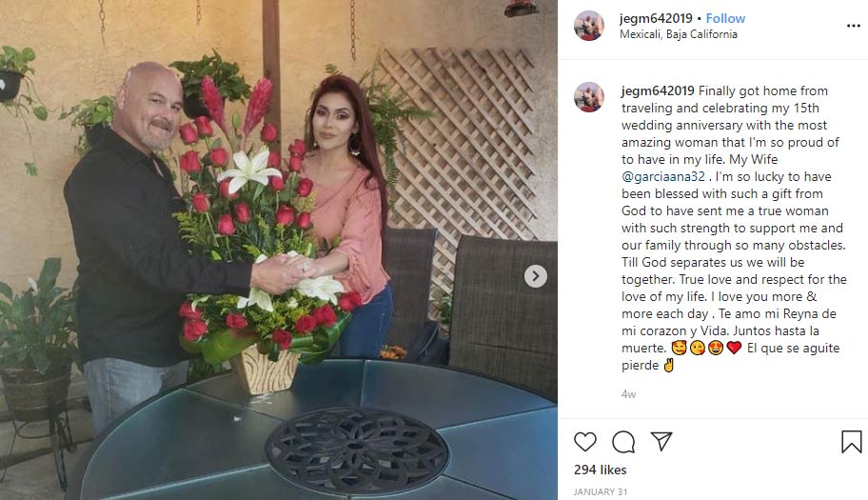Visit the @garciaana32 tagged profile
Screen dimensions: 868x500
point(663,176)
